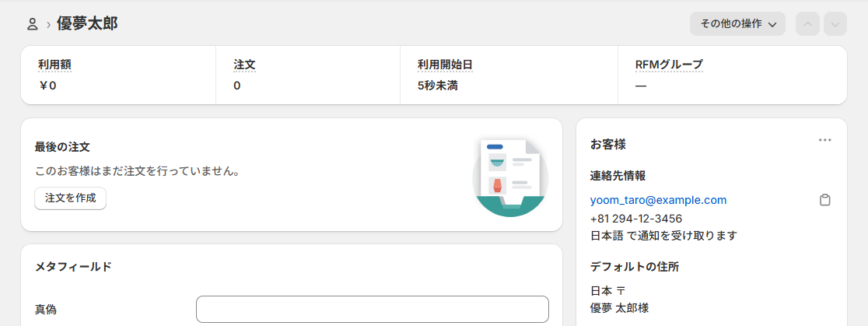Click the デフォルトの住所 heading
Image resolution: width=868 pixels, height=326 pixels.
(x=635, y=266)
